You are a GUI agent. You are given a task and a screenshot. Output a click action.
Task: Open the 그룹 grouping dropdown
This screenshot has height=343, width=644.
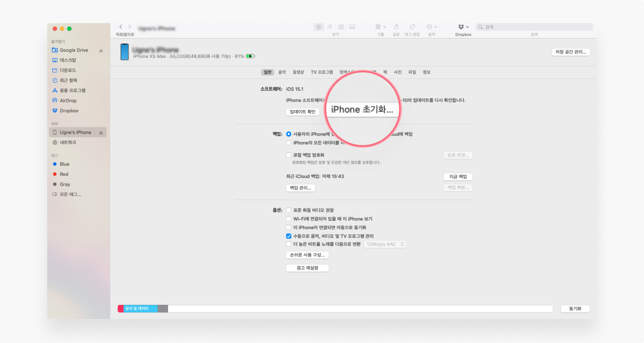pyautogui.click(x=381, y=27)
